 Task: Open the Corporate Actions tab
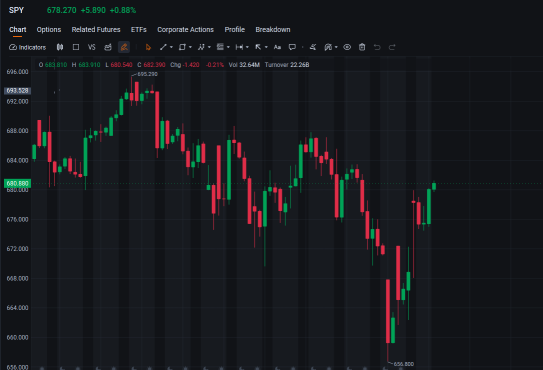pos(186,30)
